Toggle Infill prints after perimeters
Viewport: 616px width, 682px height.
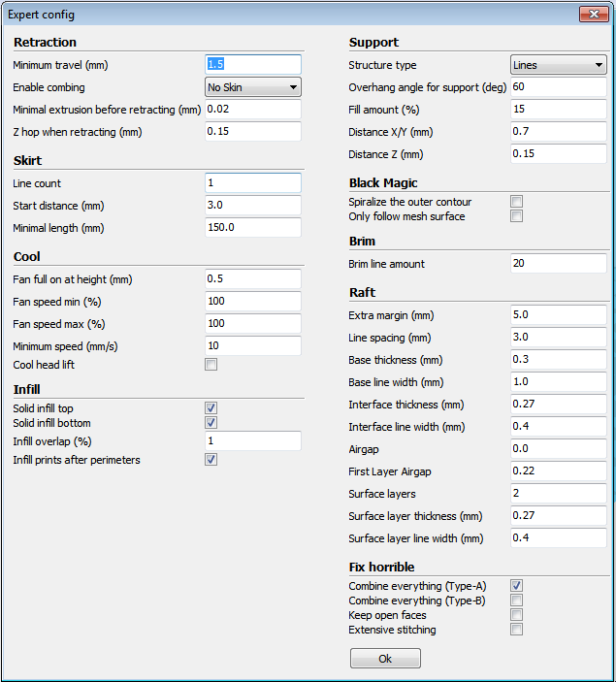(211, 460)
